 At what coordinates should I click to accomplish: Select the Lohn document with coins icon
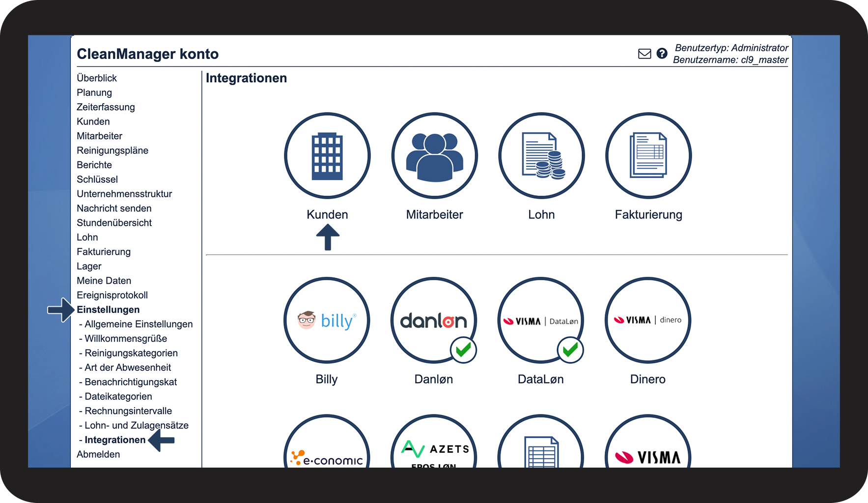coord(541,156)
